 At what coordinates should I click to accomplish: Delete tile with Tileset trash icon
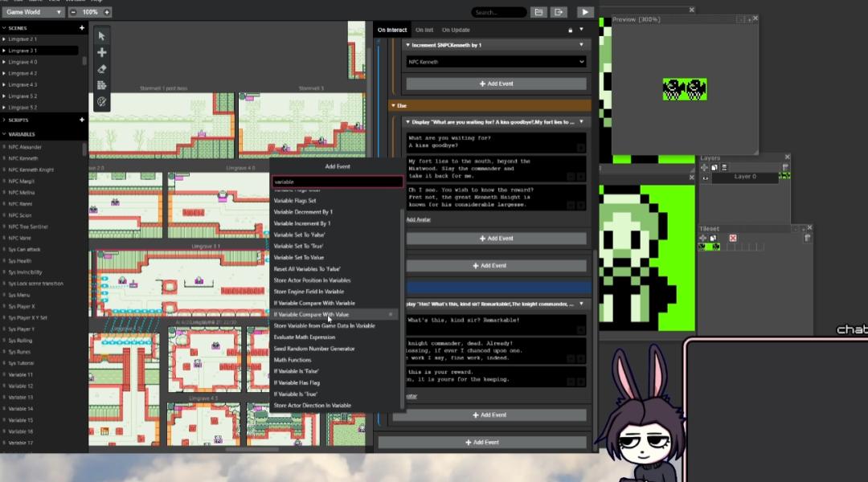pyautogui.click(x=807, y=238)
